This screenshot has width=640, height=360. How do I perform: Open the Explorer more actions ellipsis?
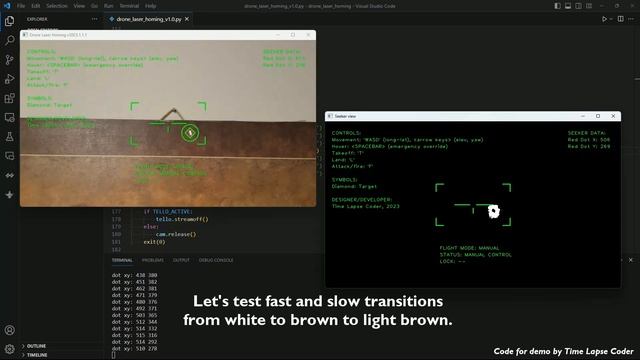click(x=95, y=19)
